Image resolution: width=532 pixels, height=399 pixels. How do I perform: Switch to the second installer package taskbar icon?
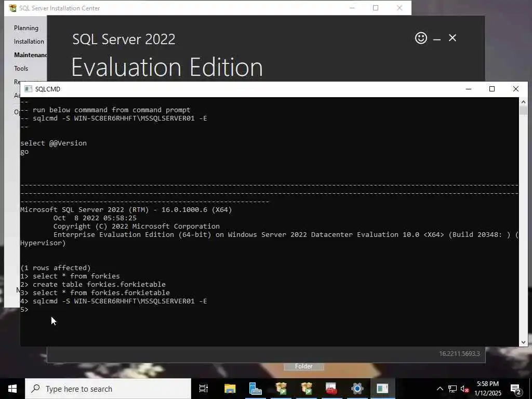coord(307,389)
